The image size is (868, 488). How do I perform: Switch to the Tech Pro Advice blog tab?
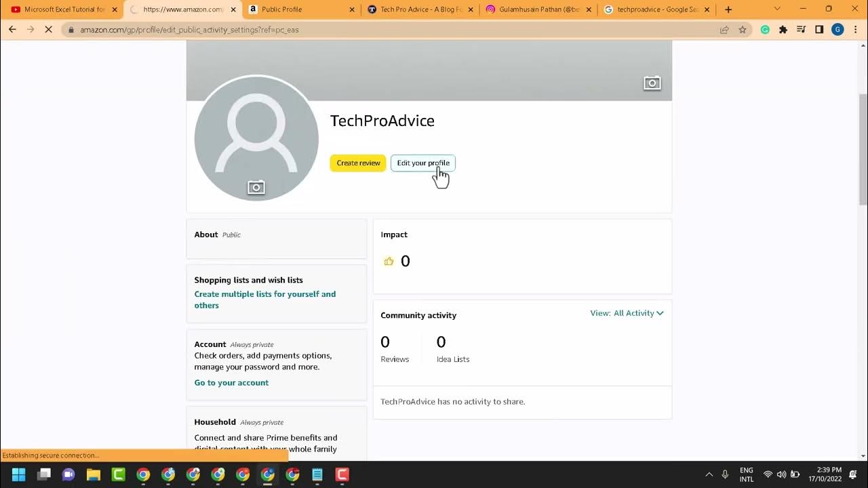pos(419,9)
